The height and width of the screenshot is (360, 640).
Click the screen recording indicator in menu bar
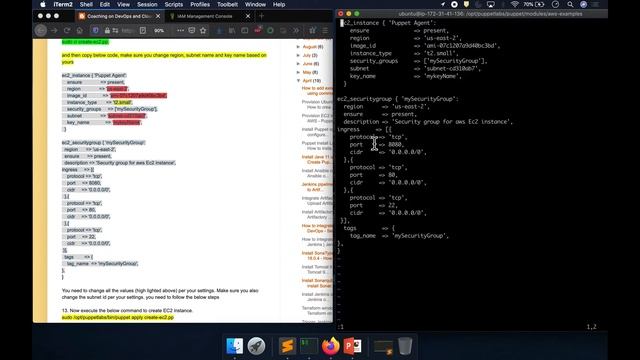454,4
